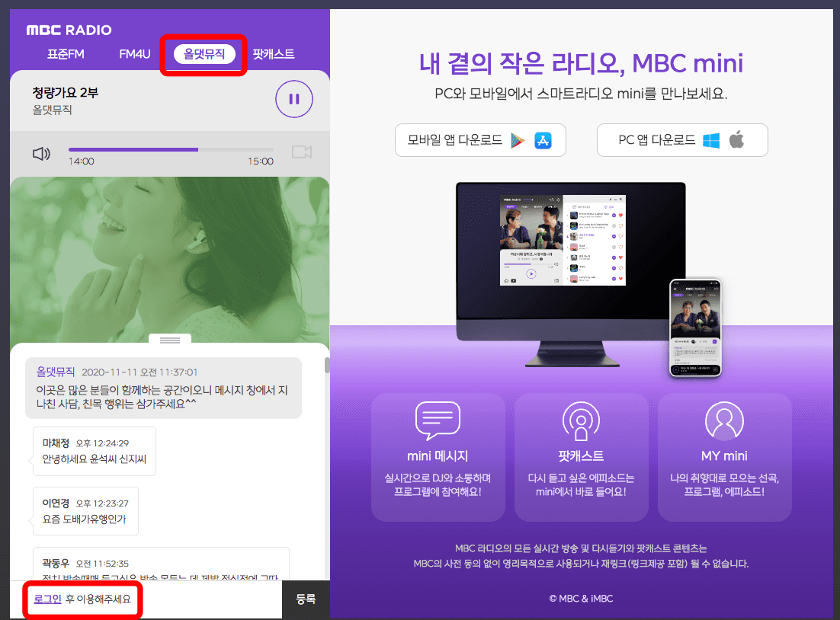Click the "mini 메시지" card title

pos(438,456)
